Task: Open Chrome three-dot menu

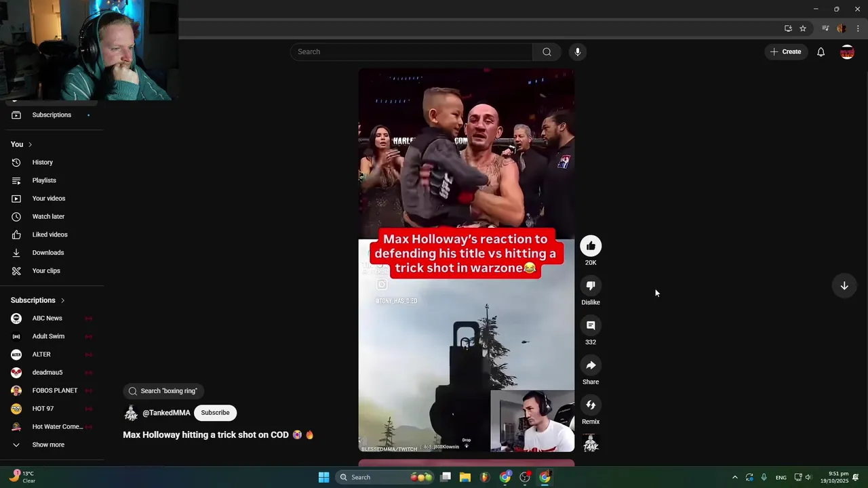Action: 858,28
